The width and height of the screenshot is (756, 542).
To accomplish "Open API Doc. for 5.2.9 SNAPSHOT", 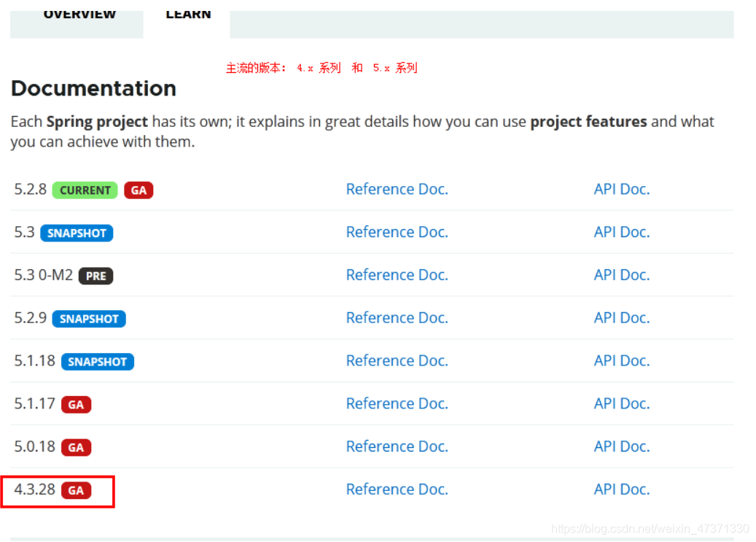I will point(621,318).
